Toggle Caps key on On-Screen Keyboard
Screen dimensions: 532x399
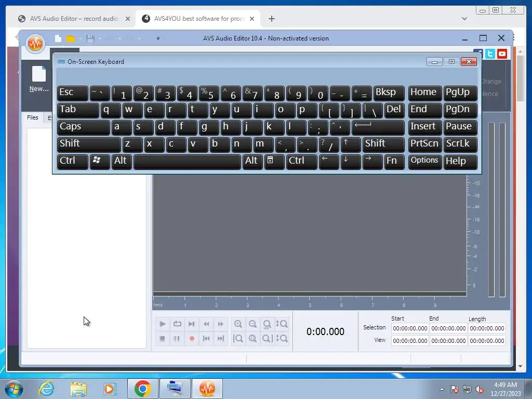(x=84, y=127)
